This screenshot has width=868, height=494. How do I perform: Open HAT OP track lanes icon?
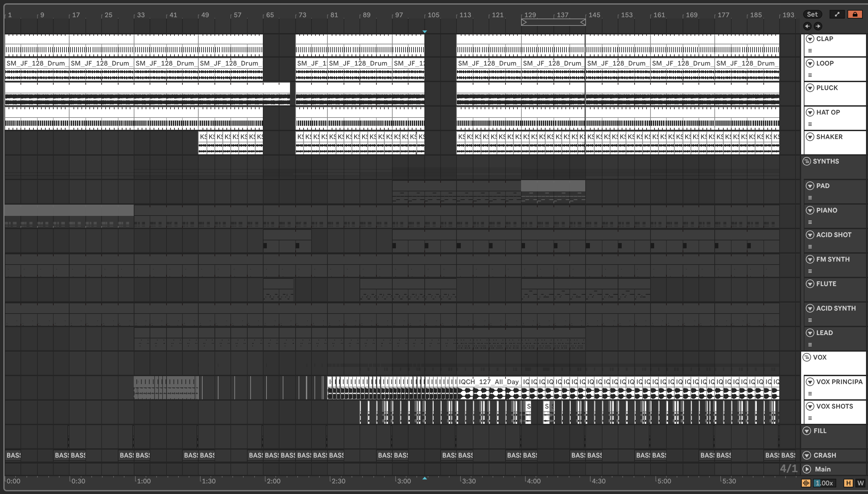(810, 124)
